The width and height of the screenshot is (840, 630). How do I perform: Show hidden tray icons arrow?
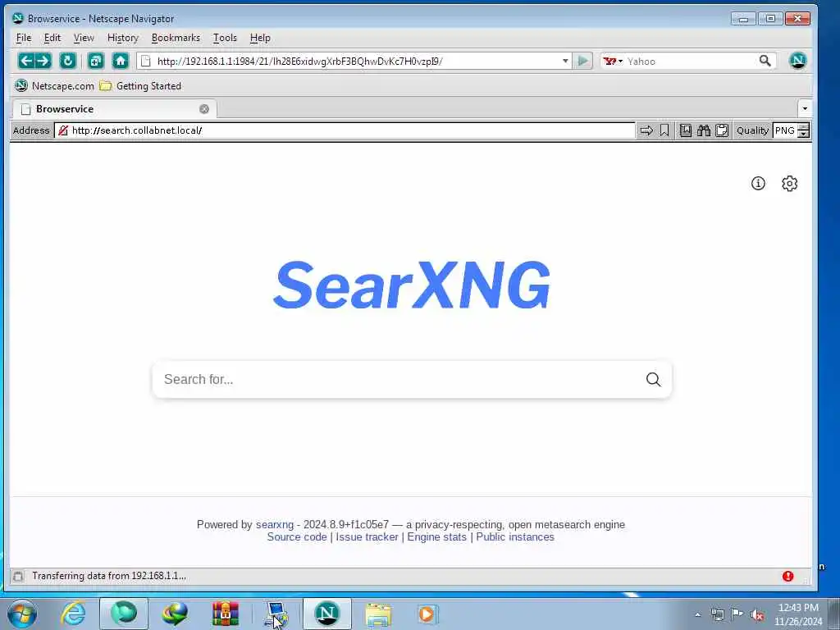pos(697,614)
